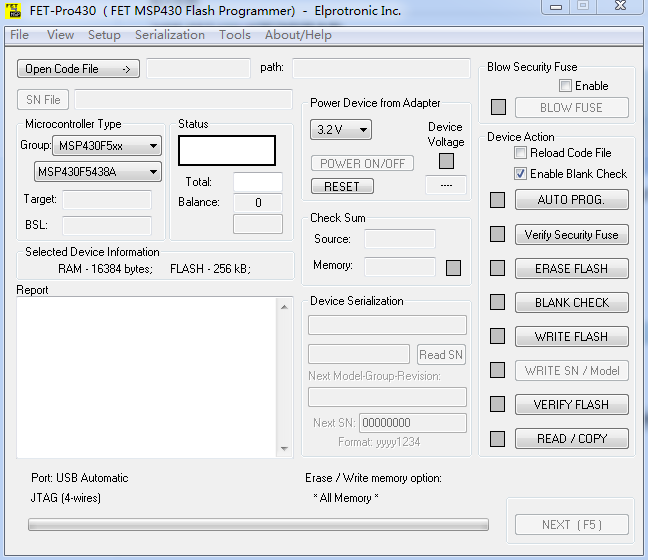The height and width of the screenshot is (560, 648).
Task: Open the Setup menu
Action: click(x=104, y=35)
